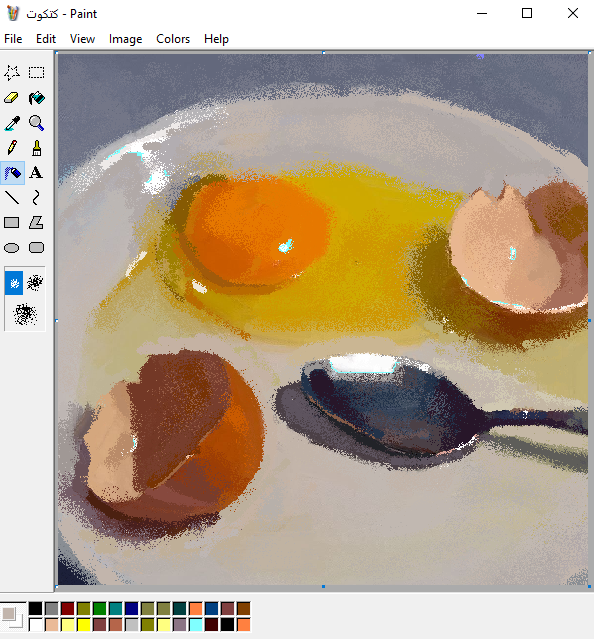Click the canvas bottom-right corner resize handle

[x=590, y=587]
